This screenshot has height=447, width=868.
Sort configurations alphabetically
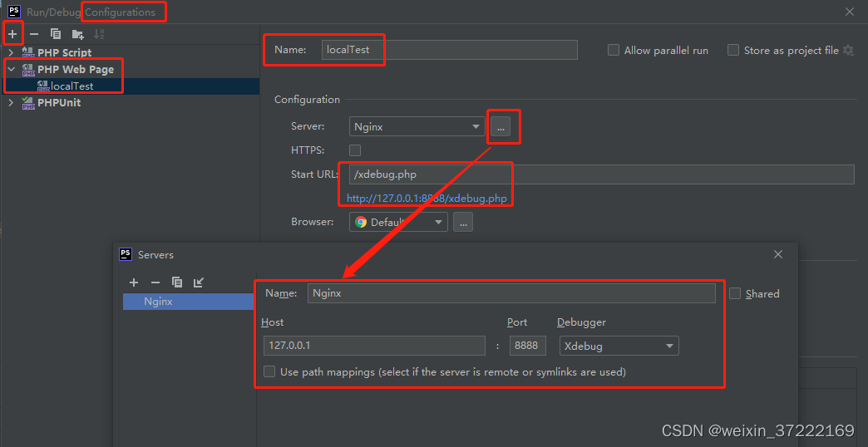click(99, 34)
